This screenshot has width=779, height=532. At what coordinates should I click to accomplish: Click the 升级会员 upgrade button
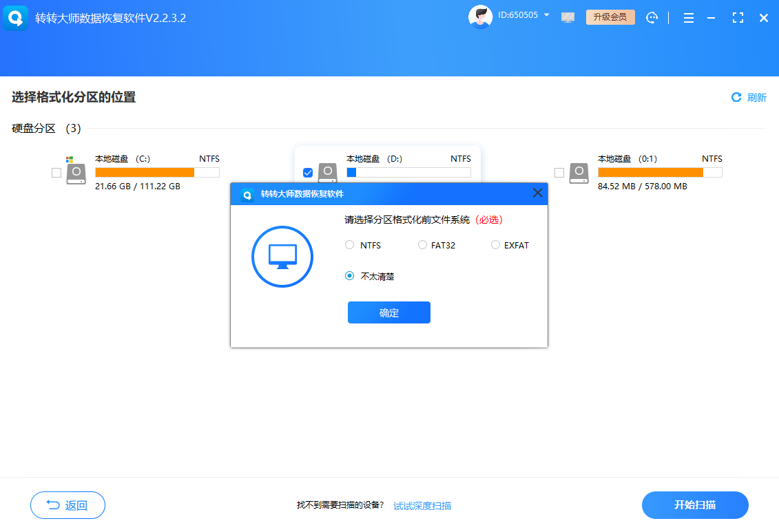[610, 17]
